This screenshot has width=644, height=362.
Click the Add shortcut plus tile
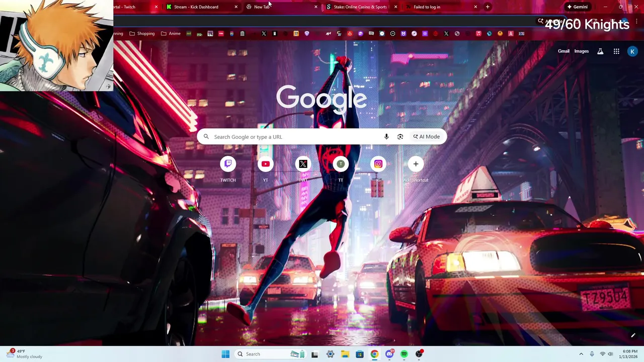pyautogui.click(x=416, y=169)
